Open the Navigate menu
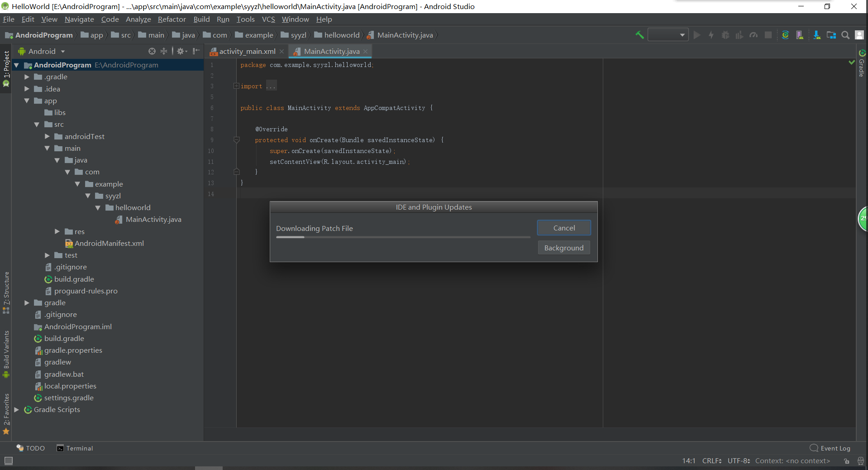The height and width of the screenshot is (470, 868). coord(79,19)
